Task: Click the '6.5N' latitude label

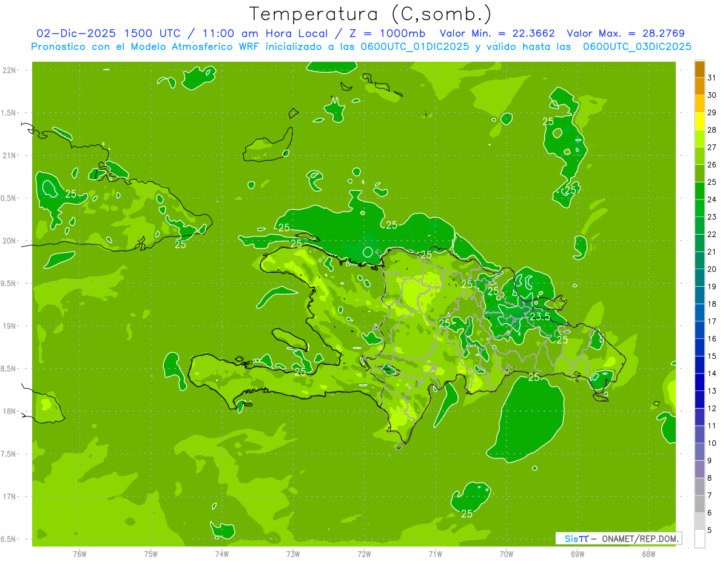Action: (x=9, y=539)
